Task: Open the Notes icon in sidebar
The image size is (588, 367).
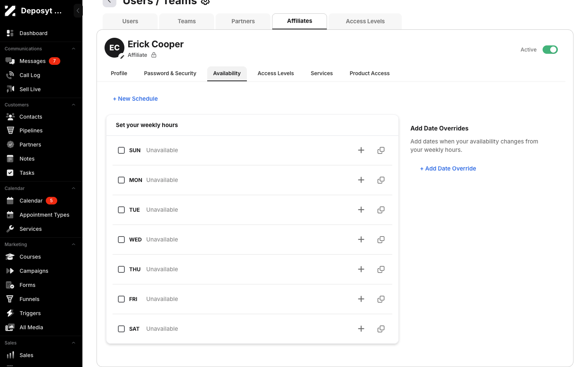Action: (x=10, y=159)
